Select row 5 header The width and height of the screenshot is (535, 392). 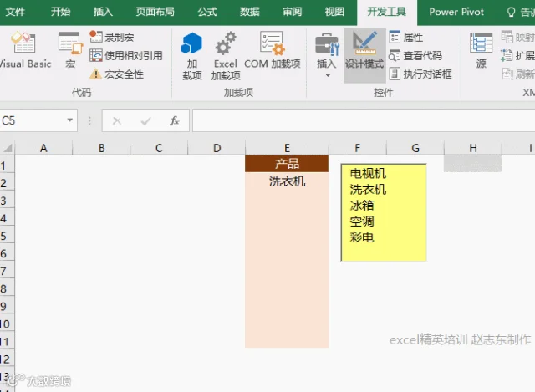tap(7, 236)
